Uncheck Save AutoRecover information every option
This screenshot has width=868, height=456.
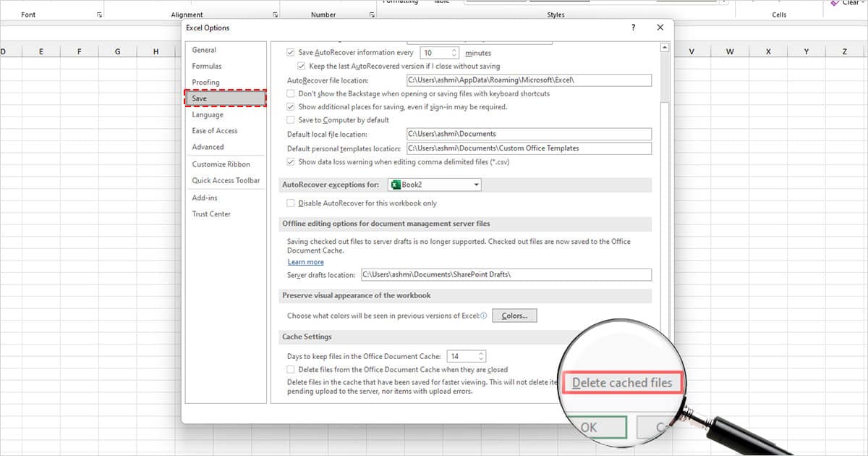[289, 52]
